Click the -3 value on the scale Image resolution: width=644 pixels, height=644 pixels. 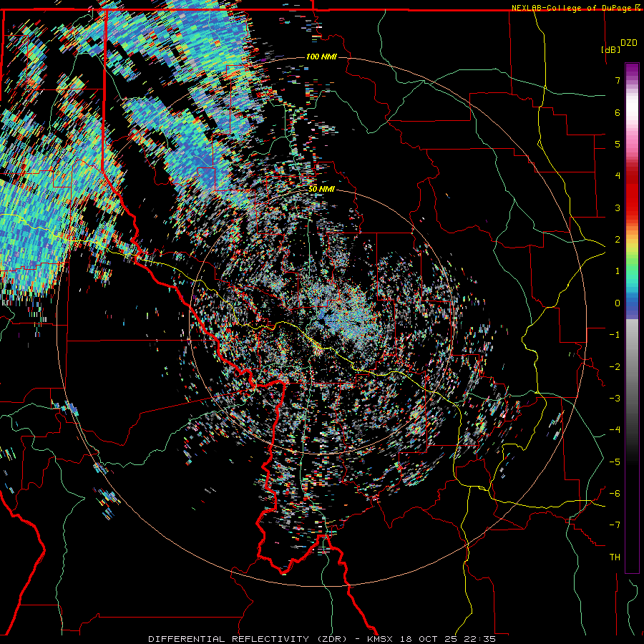[x=615, y=399]
